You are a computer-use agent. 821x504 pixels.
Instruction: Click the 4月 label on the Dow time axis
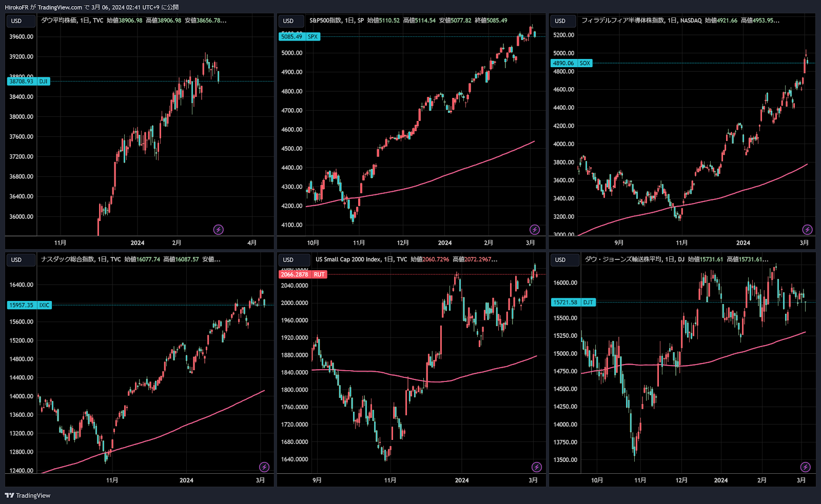pyautogui.click(x=252, y=243)
